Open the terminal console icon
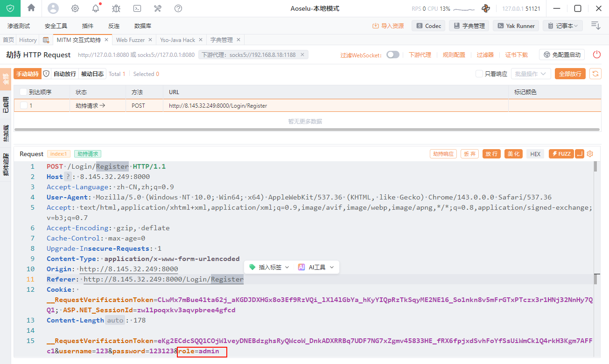The width and height of the screenshot is (609, 364). tap(137, 8)
